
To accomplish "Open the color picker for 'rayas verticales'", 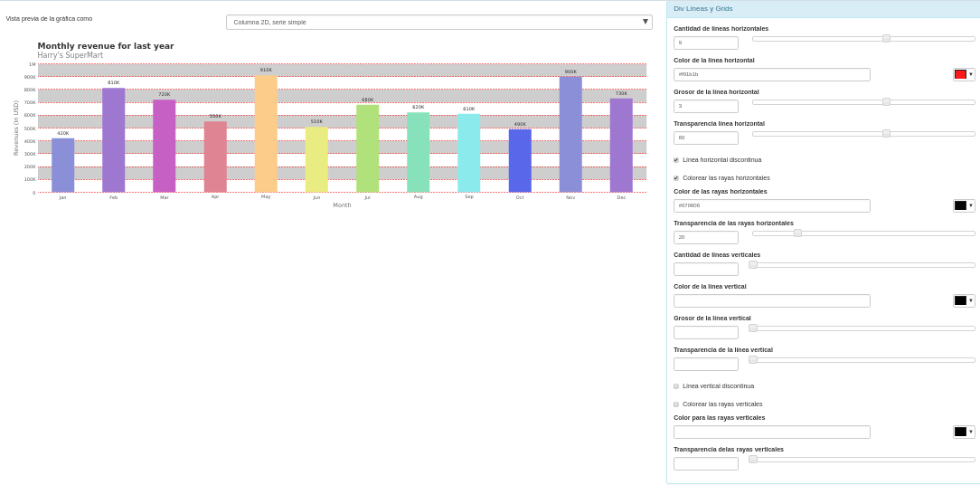I will tap(964, 432).
